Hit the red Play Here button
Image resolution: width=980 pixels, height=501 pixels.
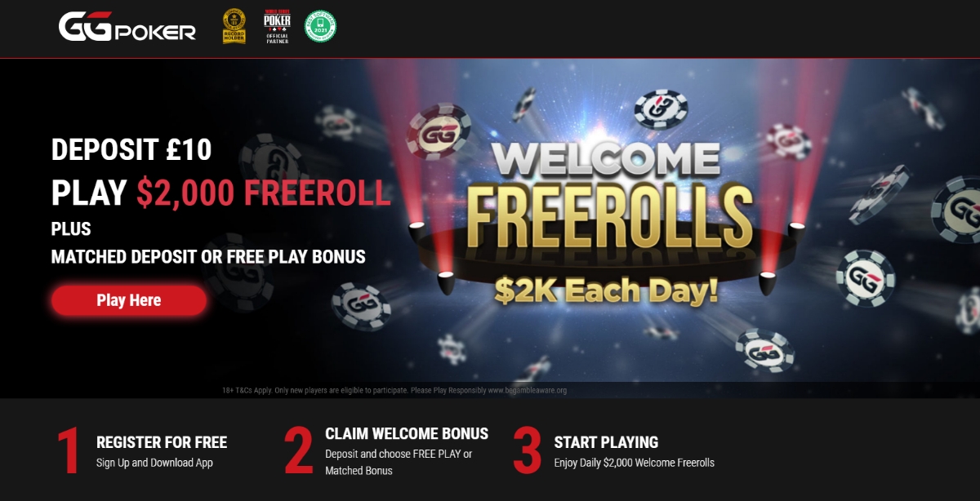129,300
